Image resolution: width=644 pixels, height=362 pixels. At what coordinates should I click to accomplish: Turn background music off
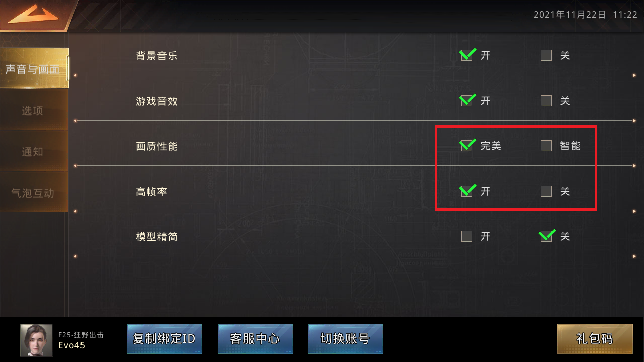click(546, 55)
